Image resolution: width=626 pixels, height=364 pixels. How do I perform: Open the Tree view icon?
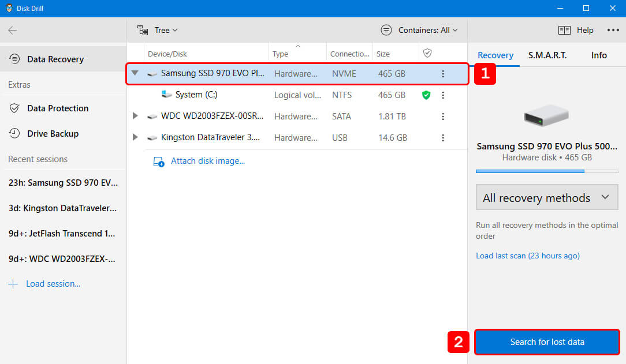143,31
